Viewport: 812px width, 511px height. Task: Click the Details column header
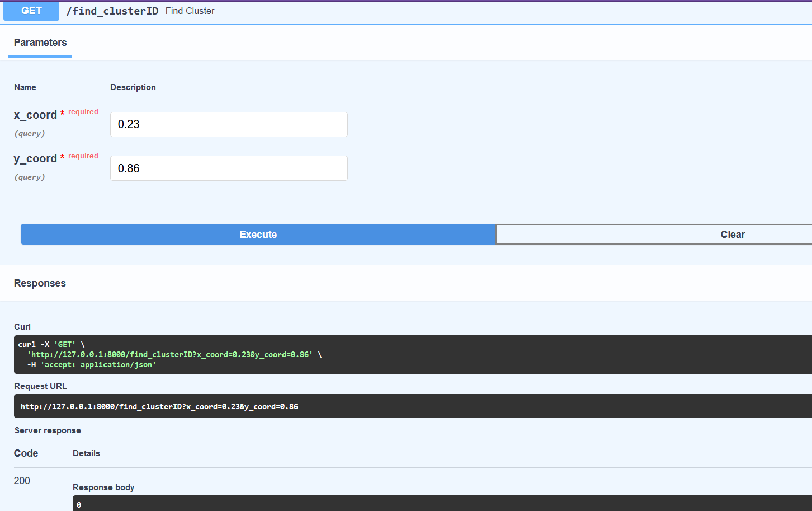(86, 453)
